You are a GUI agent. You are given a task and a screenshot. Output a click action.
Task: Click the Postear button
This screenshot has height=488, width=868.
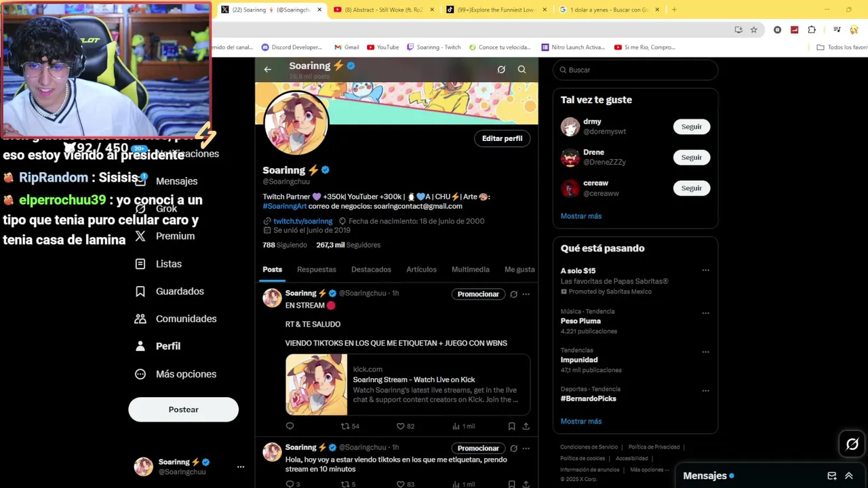[183, 409]
